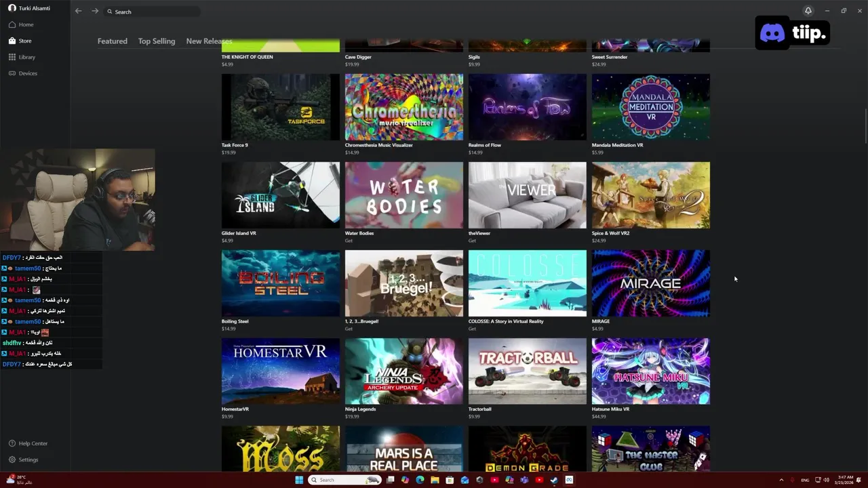Open the Task Force 9 game tile

click(x=281, y=107)
